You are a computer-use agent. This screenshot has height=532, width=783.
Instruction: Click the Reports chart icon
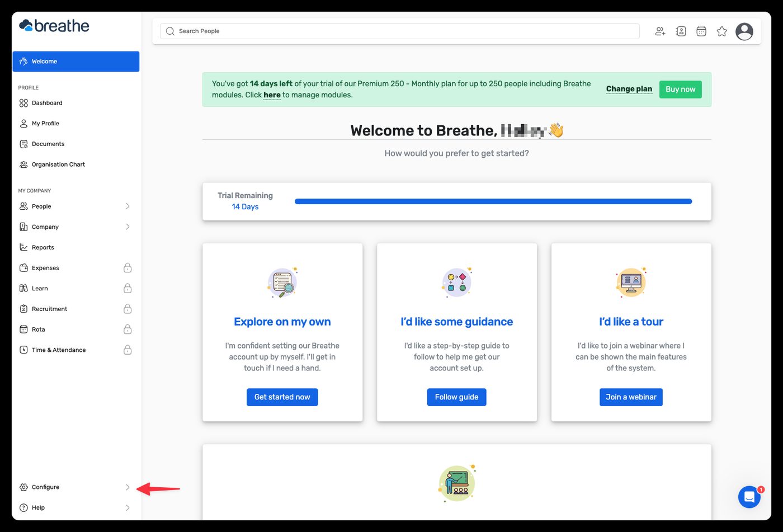point(23,247)
